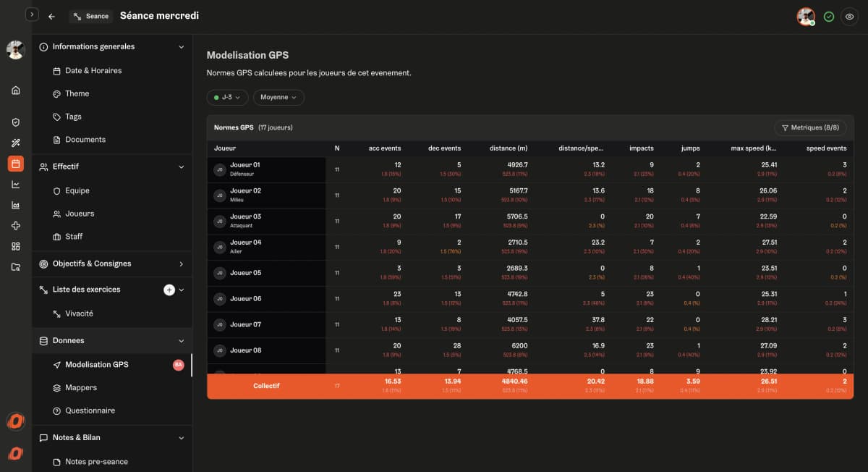The image size is (868, 472).
Task: Click the medical cross icon in rail
Action: [16, 226]
